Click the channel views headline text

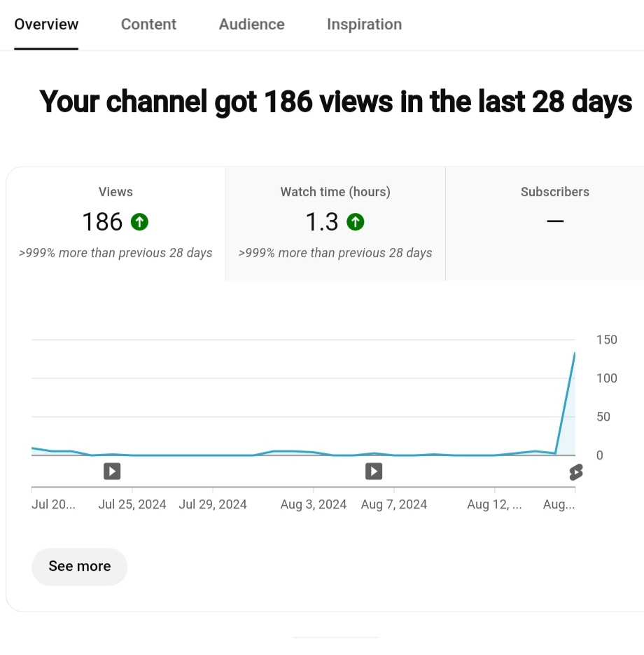point(335,102)
